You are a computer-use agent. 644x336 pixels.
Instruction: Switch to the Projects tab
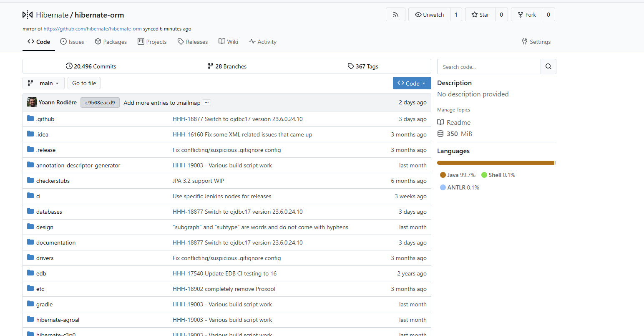point(152,42)
